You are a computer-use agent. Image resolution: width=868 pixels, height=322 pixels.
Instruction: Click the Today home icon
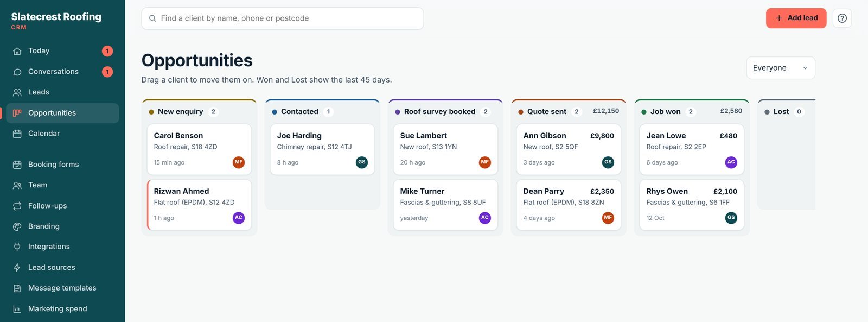tap(17, 51)
